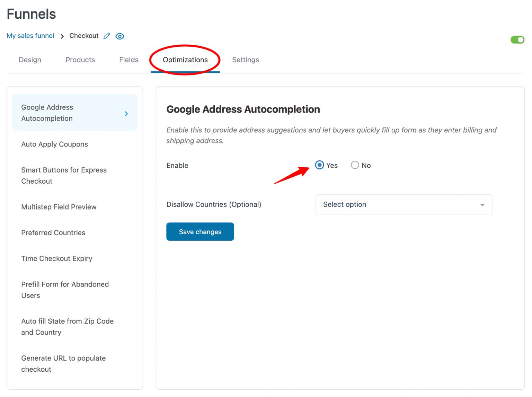Image resolution: width=532 pixels, height=397 pixels.
Task: Enable address autocompletion by selecting Yes
Action: (319, 165)
